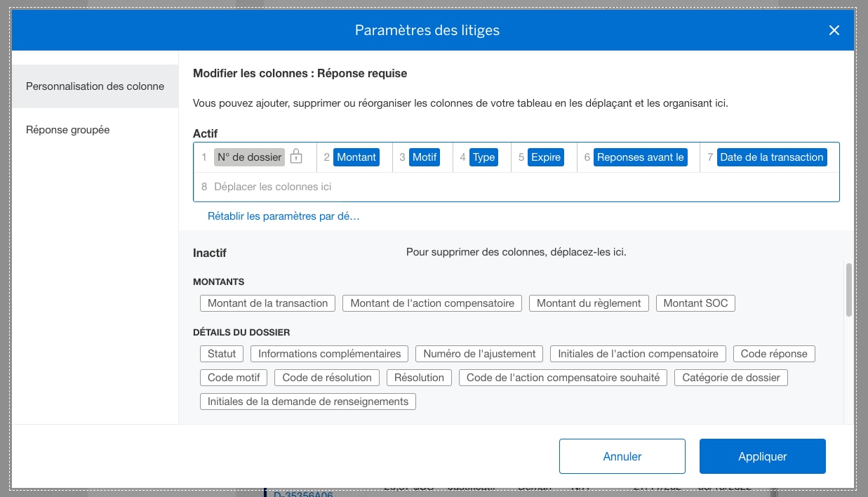Click the inactive Montant de la transaction chip

267,303
